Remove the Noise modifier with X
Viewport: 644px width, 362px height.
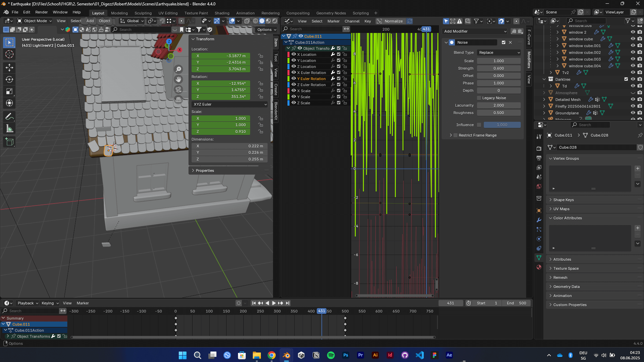pos(510,42)
